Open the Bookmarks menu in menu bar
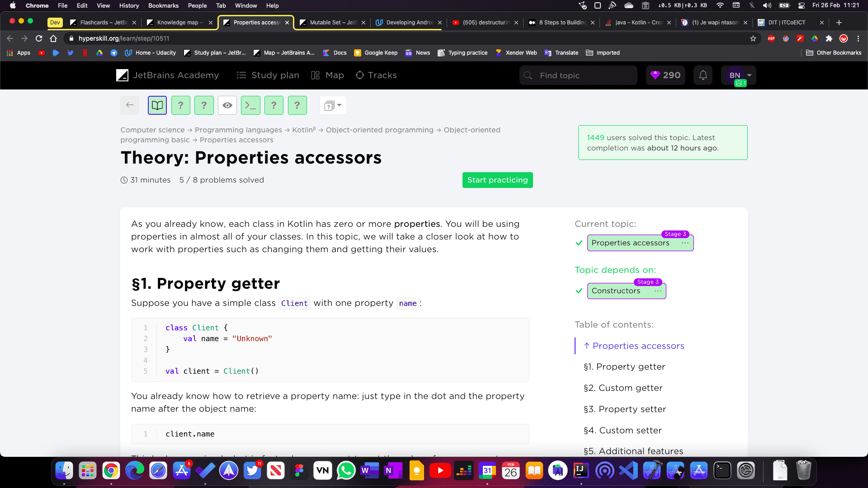 [163, 5]
